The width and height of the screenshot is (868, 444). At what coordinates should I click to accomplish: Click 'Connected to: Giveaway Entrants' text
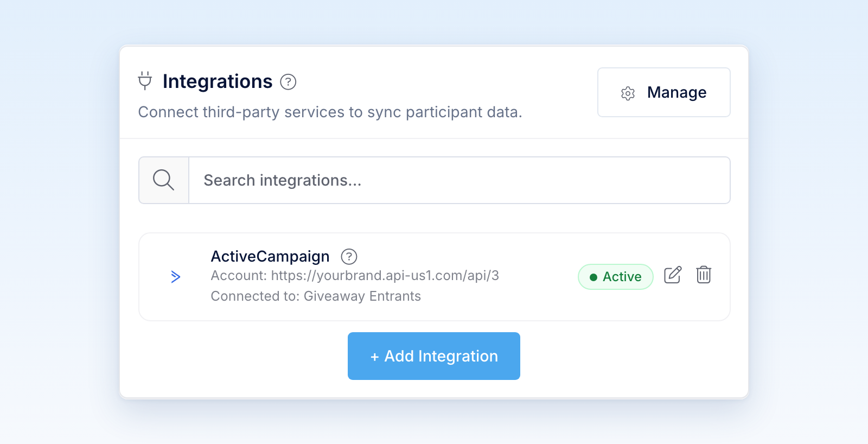point(316,296)
